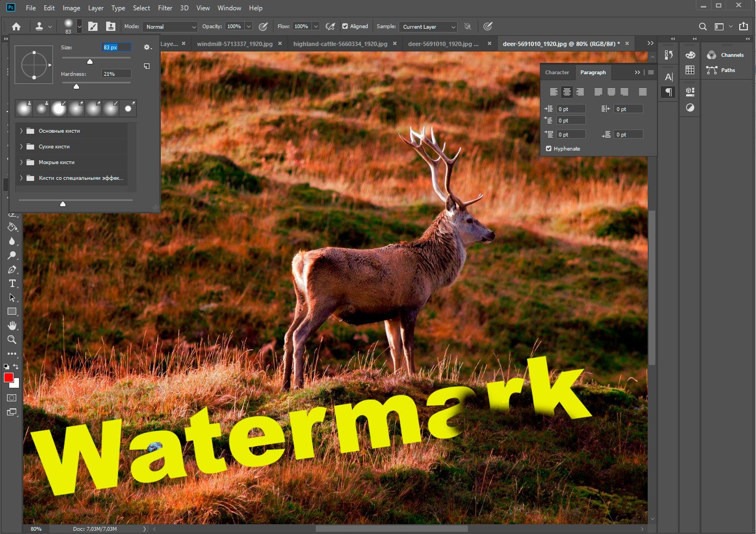Click the red foreground color swatch
Screen dimensions: 756x534
coord(8,377)
